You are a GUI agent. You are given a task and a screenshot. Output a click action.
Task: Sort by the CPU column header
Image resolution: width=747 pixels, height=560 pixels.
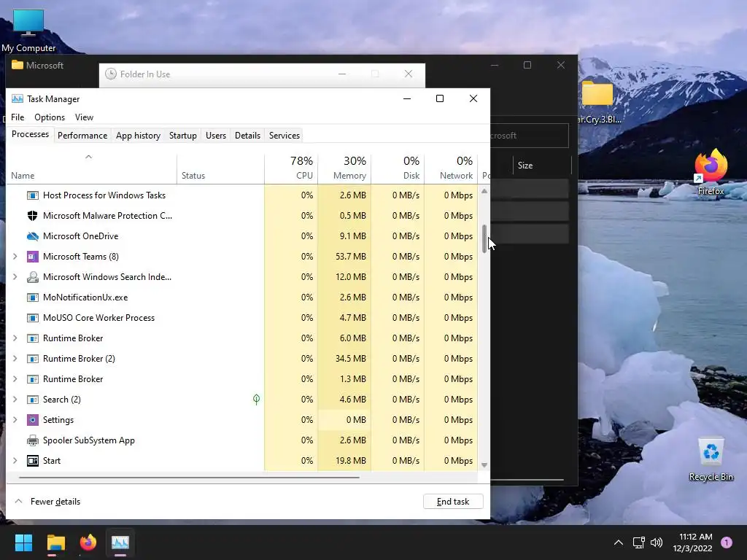(x=291, y=168)
